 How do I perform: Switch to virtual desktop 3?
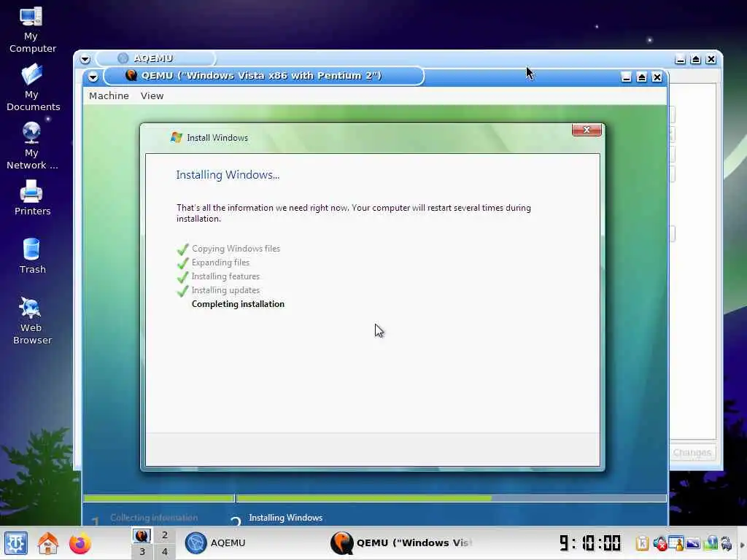[x=142, y=551]
